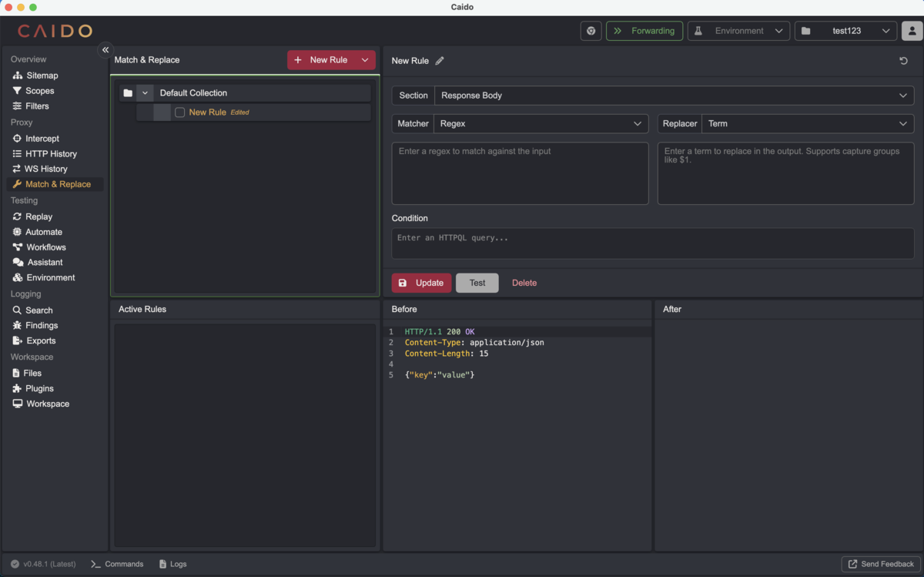Click the Test button
The width and height of the screenshot is (924, 577).
[477, 283]
